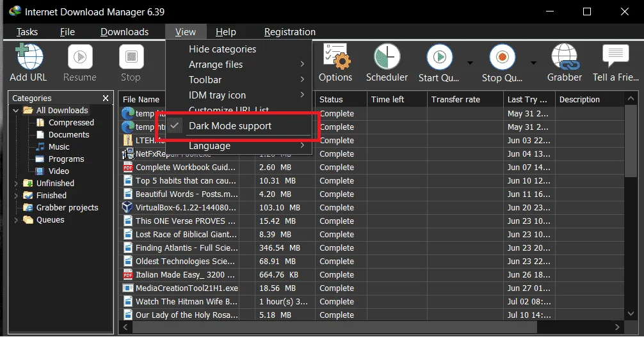644x337 pixels.
Task: Click the vertical scrollbar down arrow
Action: point(631,313)
